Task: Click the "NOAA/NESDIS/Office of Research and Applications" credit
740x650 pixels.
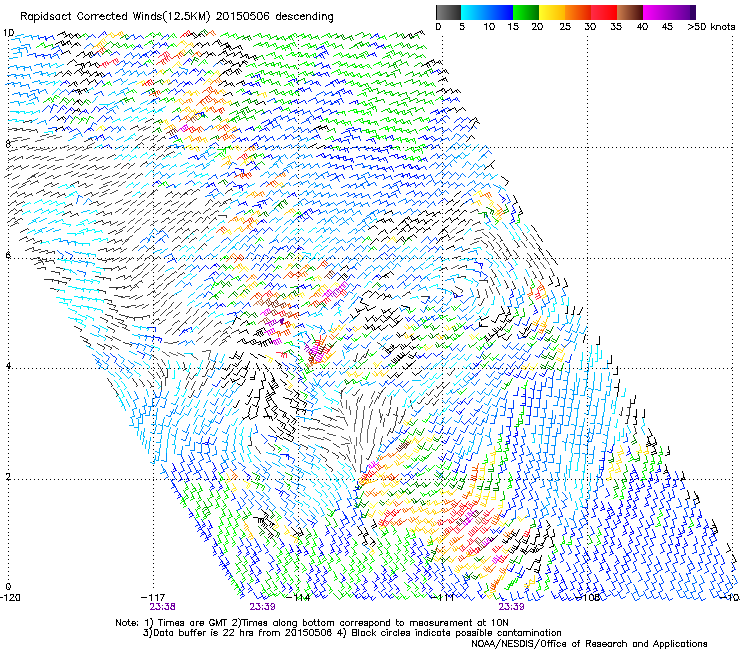Action: pyautogui.click(x=589, y=644)
